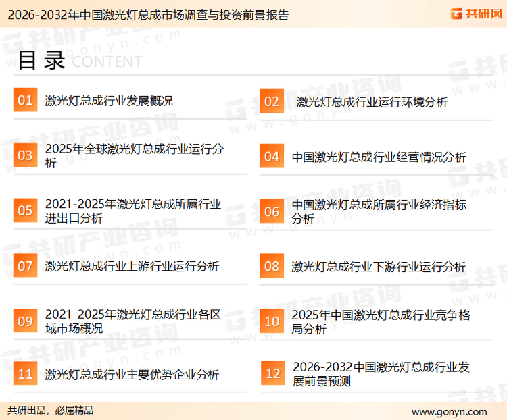Screen dimensions: 507x420
Task: Click the orange 10 number badge
Action: click(272, 321)
